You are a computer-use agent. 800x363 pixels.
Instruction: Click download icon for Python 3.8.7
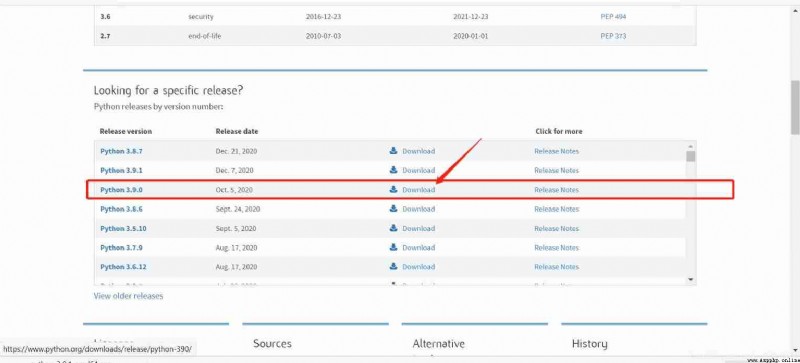[x=393, y=151]
